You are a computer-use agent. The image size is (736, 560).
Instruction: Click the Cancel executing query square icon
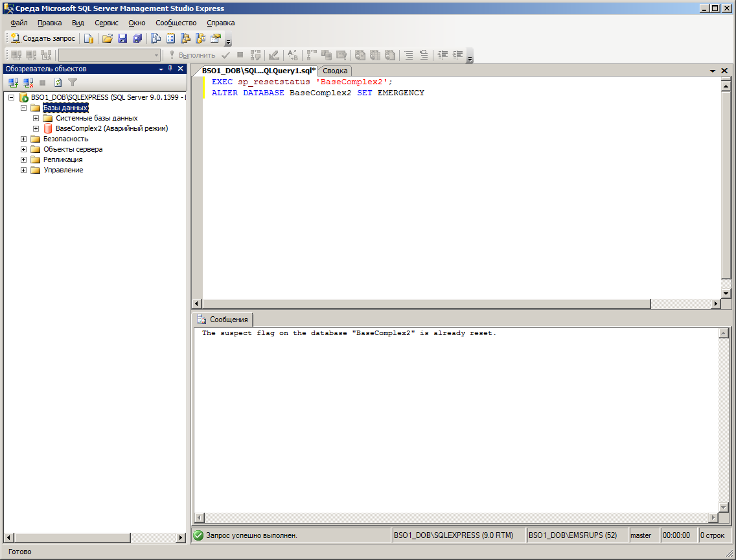tap(240, 55)
